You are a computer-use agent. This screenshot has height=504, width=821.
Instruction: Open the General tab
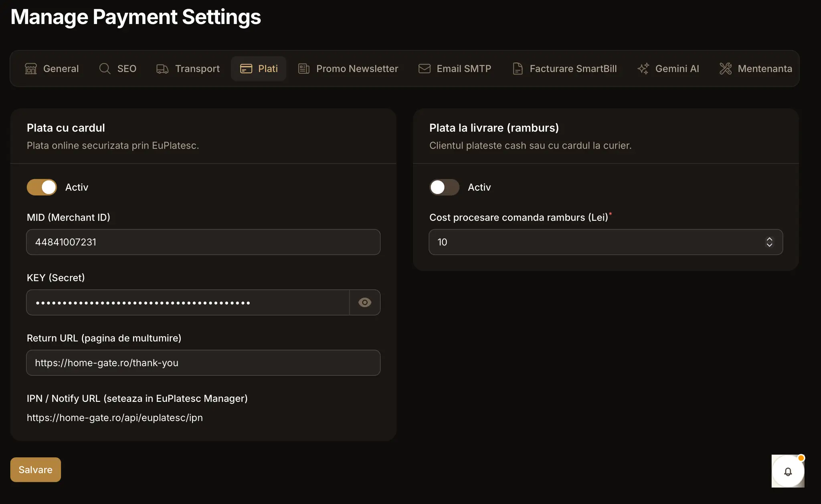point(52,69)
